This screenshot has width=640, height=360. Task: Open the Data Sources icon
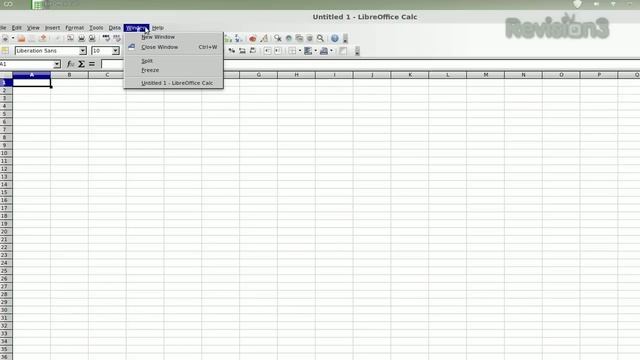coord(310,38)
